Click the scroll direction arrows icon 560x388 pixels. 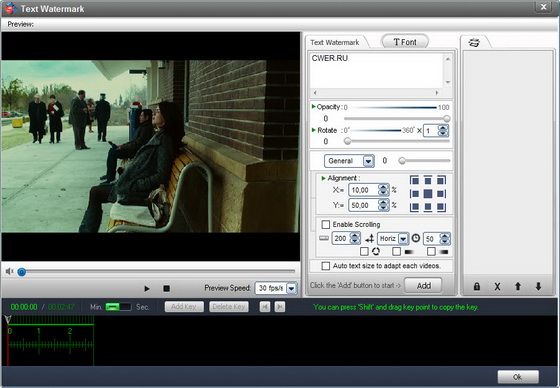370,238
